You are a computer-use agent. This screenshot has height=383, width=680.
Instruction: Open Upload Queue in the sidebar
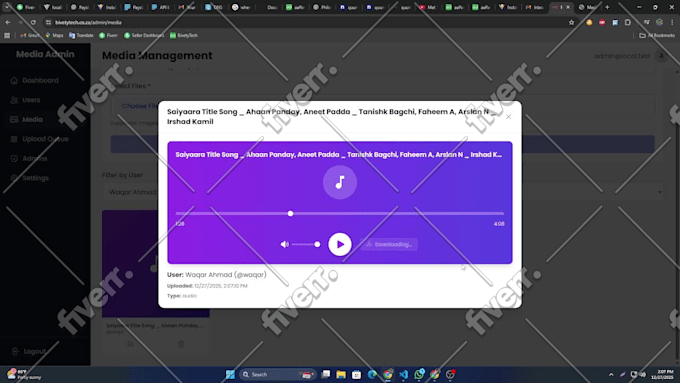[x=45, y=139]
